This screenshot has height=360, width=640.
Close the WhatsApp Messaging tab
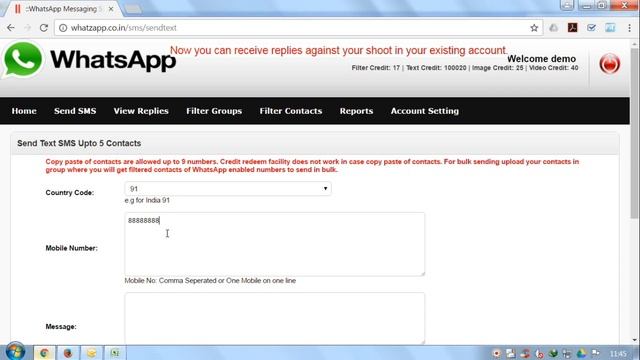(x=111, y=9)
